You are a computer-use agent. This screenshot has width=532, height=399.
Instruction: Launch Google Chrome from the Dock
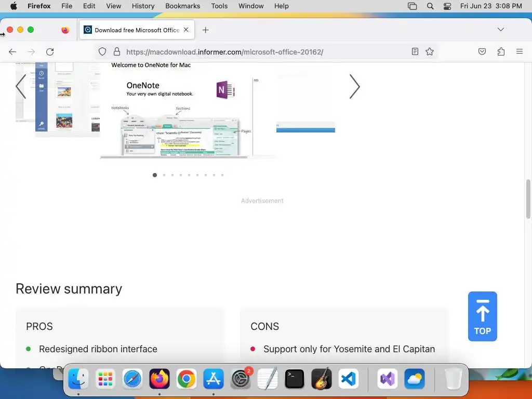[x=187, y=379]
